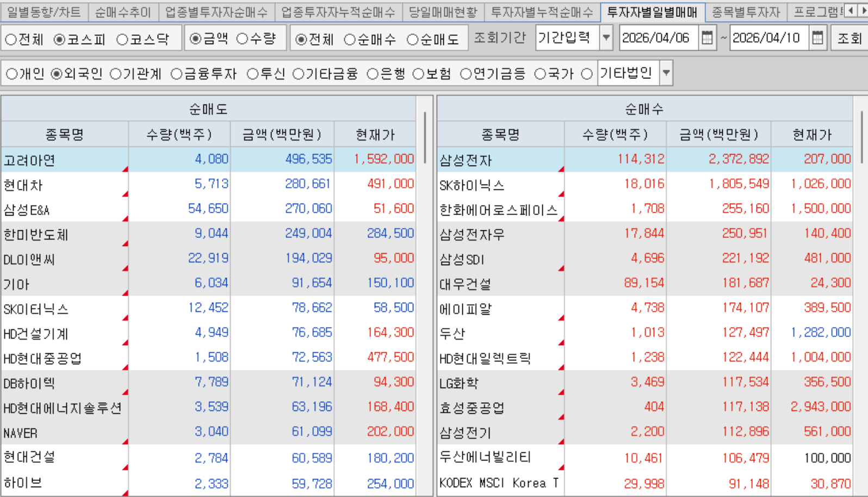This screenshot has width=868, height=497.
Task: Select 보험 investor type
Action: point(418,74)
